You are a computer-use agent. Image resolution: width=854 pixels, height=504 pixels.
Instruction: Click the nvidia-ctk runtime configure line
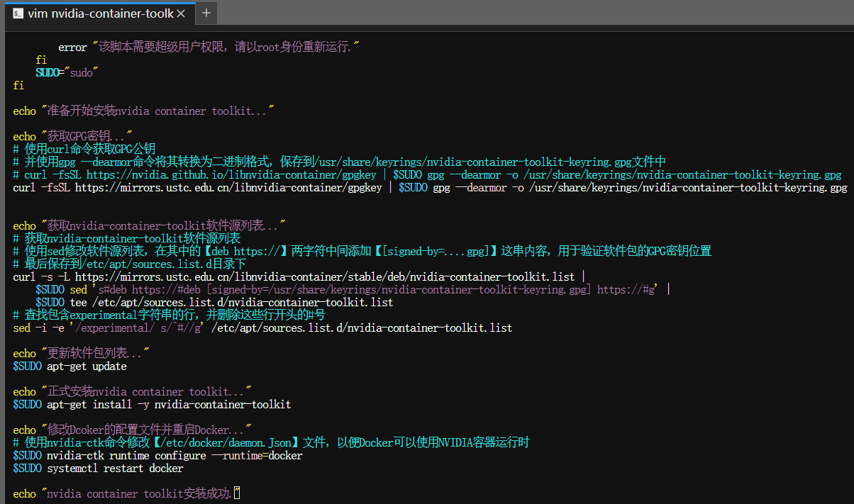157,456
